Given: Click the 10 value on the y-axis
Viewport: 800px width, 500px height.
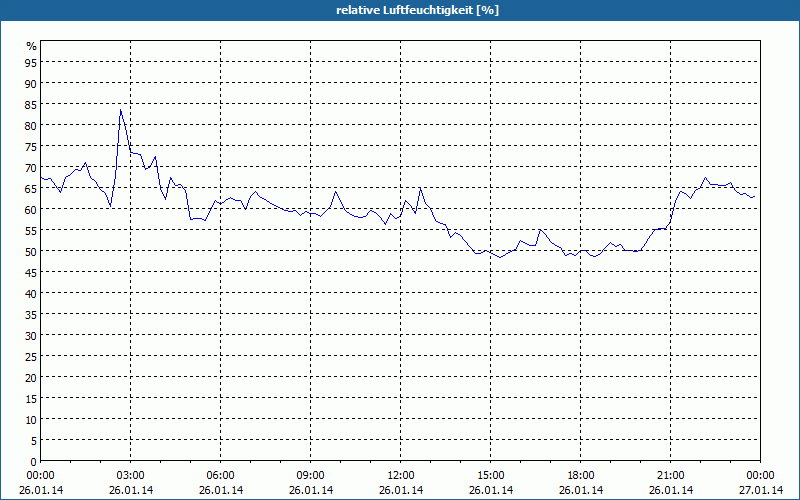Looking at the screenshot, I should coord(31,419).
